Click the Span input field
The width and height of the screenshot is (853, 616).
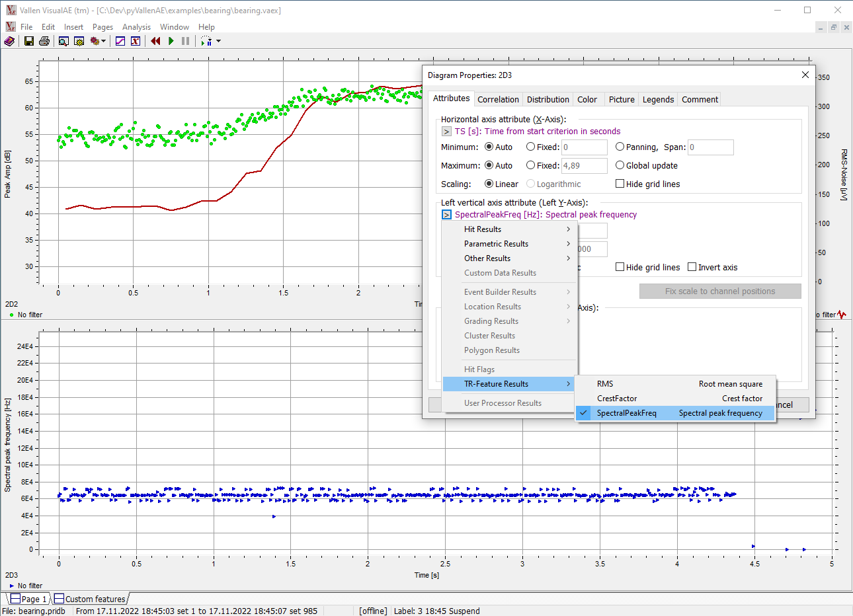(711, 147)
